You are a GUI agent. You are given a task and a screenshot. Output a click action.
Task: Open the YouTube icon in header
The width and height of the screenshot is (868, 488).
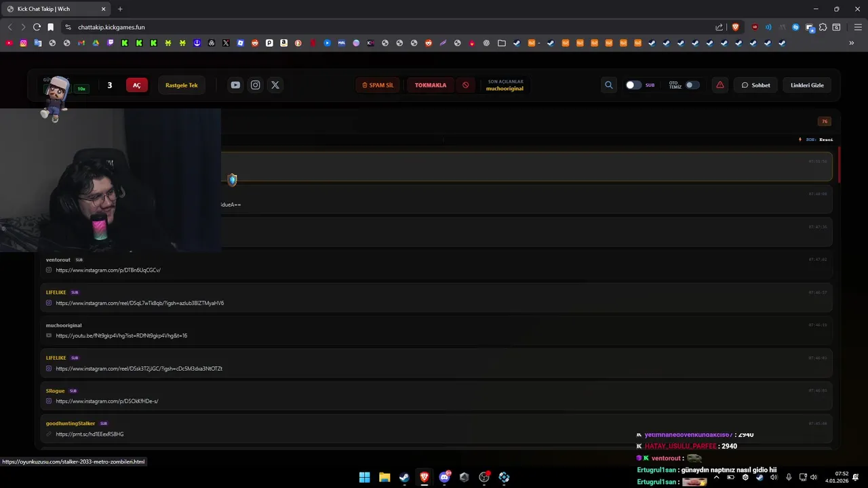(235, 85)
